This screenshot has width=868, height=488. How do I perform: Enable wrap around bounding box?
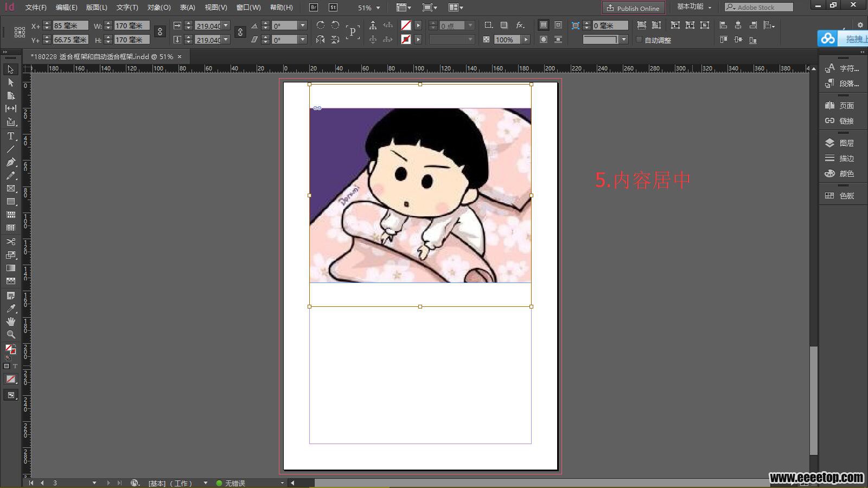(x=558, y=25)
